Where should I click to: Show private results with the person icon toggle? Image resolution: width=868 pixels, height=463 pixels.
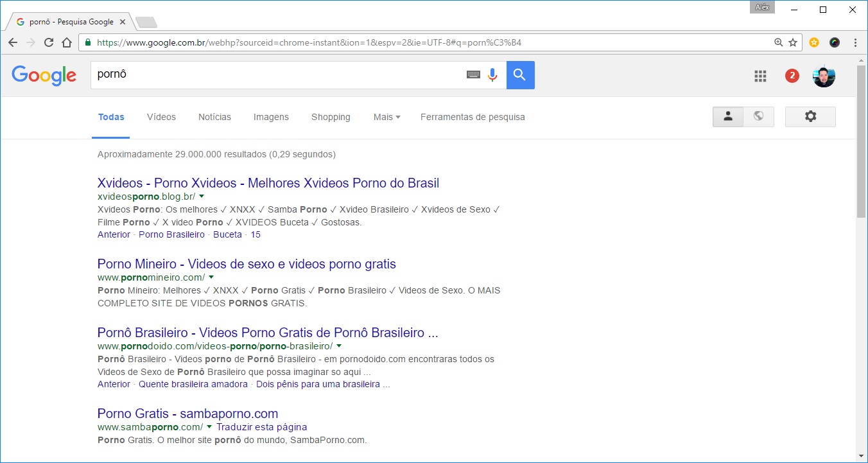(x=728, y=116)
